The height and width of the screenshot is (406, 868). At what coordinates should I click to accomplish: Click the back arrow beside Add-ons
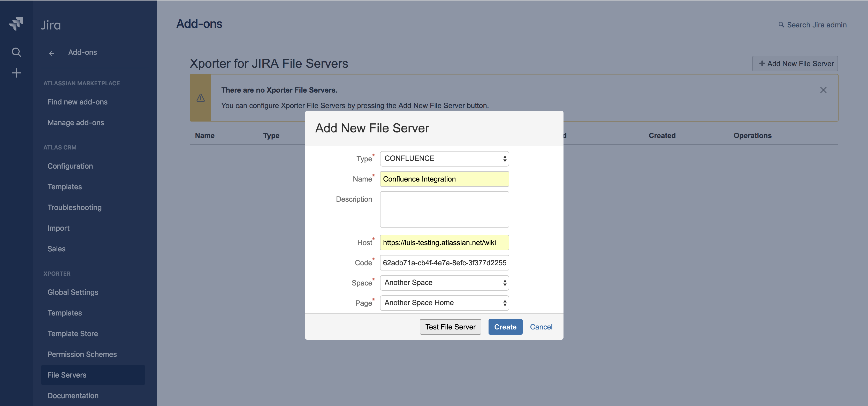51,53
